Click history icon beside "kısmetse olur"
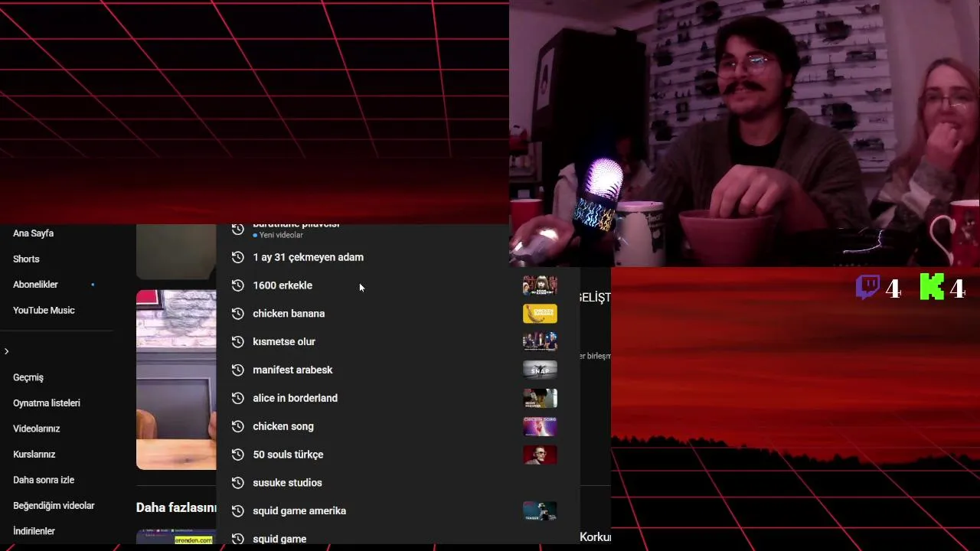The height and width of the screenshot is (551, 980). 237,342
